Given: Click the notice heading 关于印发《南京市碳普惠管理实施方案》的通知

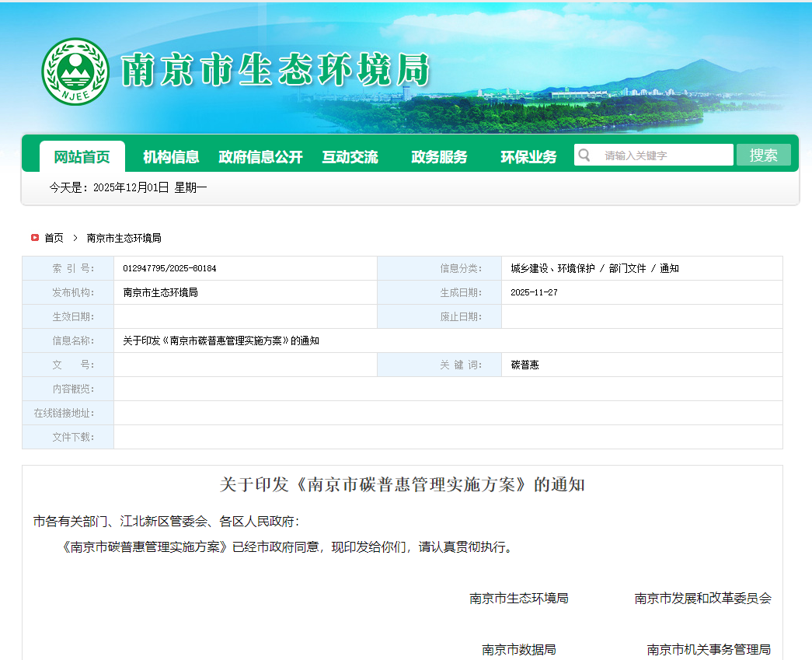Looking at the screenshot, I should pos(402,485).
